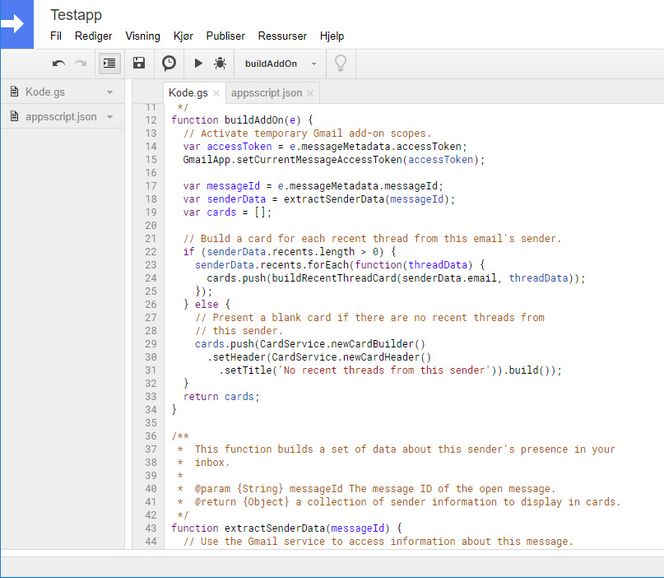Click the 'var cards = [];' line
Screen dimensions: 664x578
pos(227,212)
